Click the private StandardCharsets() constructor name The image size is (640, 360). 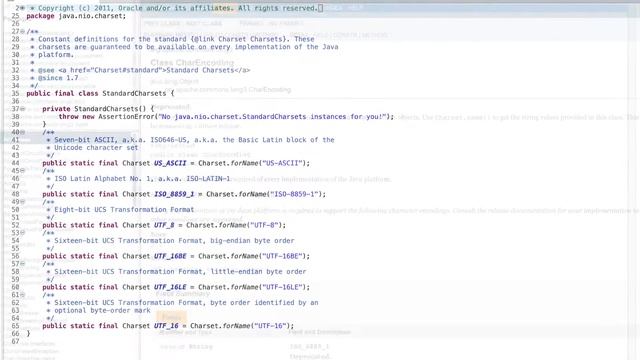tap(106, 109)
